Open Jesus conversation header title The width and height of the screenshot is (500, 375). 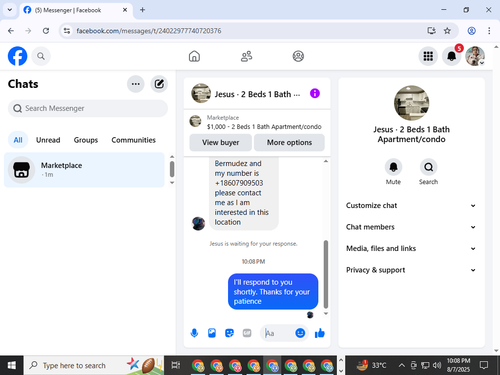tap(257, 94)
